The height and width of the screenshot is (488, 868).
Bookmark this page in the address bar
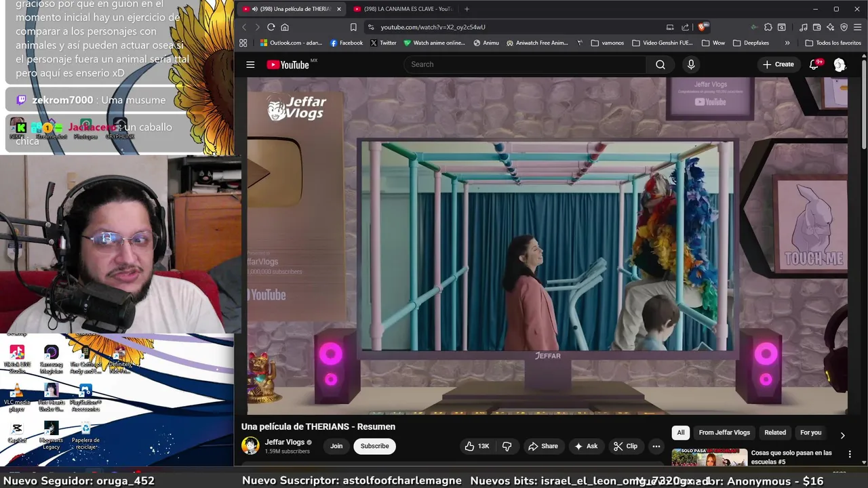pyautogui.click(x=353, y=27)
